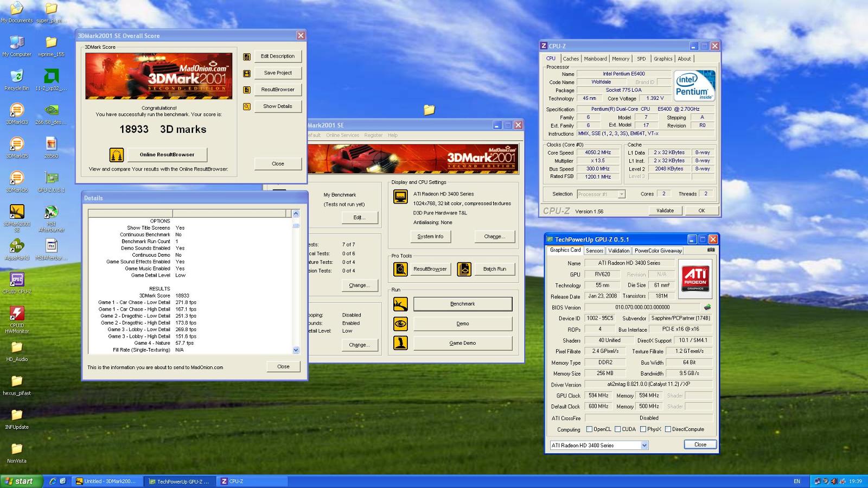
Task: Click the GPU-Z screenshot camera icon
Action: 711,250
